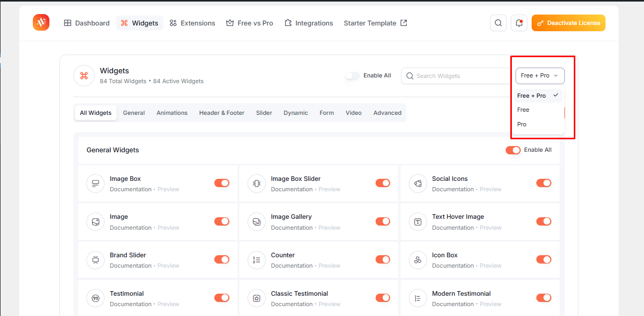Viewport: 644px width, 316px height.
Task: Click the magnifier icon inside Search Widgets field
Action: coord(410,76)
